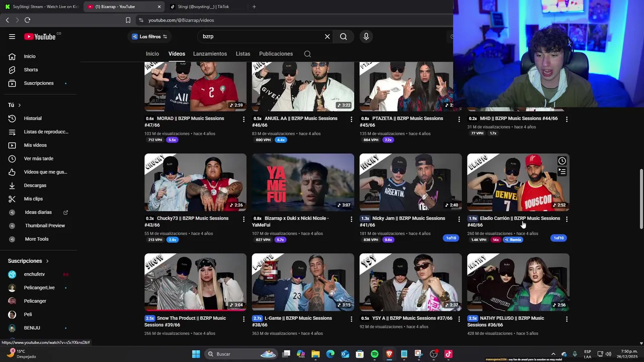Switch to the SoyStingi Stream Kick tab
644x362 pixels.
(41, 7)
